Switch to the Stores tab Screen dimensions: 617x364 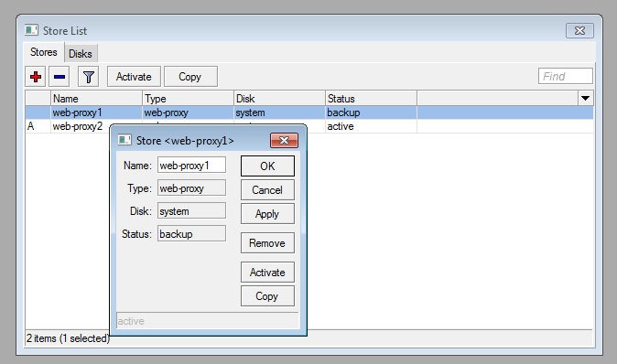[44, 52]
